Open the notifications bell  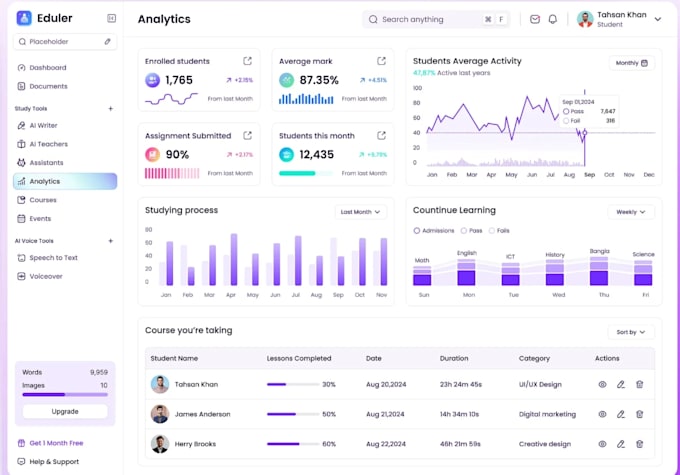(552, 19)
